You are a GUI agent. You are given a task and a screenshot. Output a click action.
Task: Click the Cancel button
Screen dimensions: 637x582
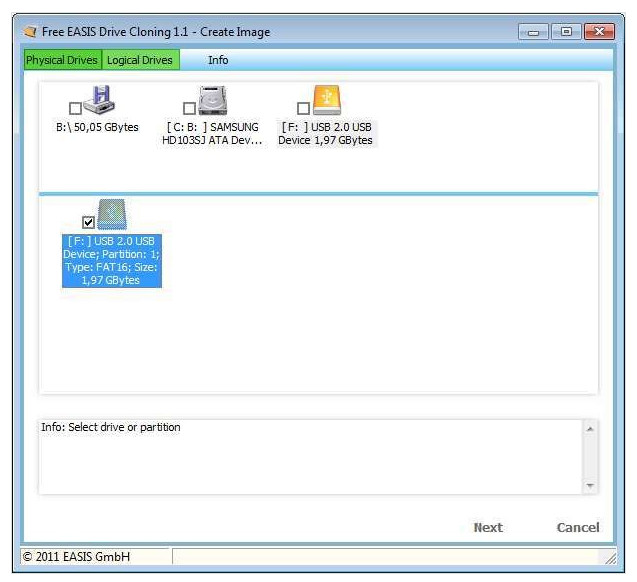(578, 527)
